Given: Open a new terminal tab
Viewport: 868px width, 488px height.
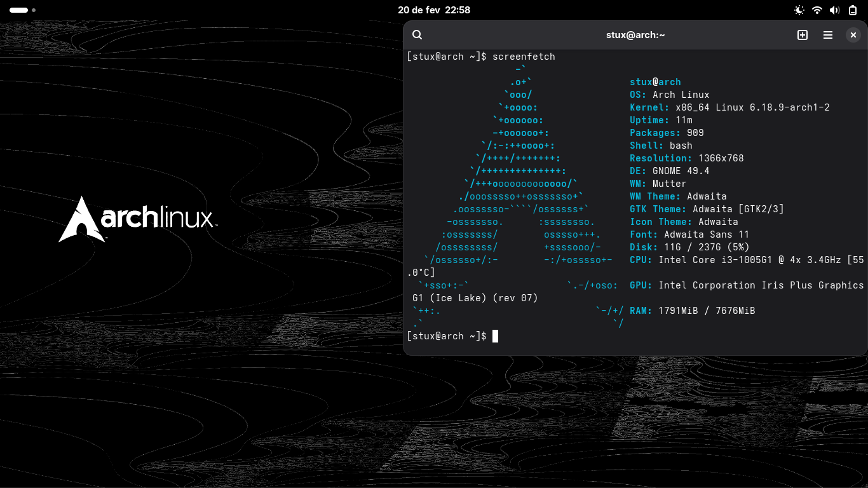Looking at the screenshot, I should coord(803,35).
